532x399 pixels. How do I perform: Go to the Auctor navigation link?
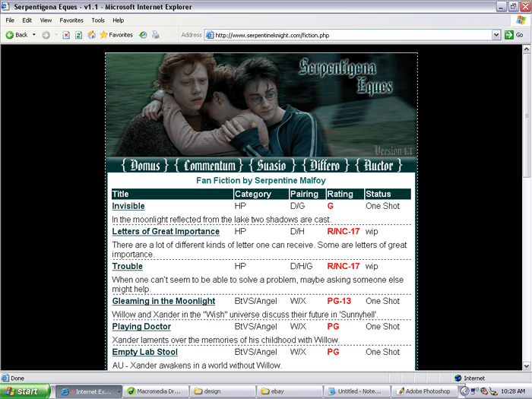click(x=378, y=166)
